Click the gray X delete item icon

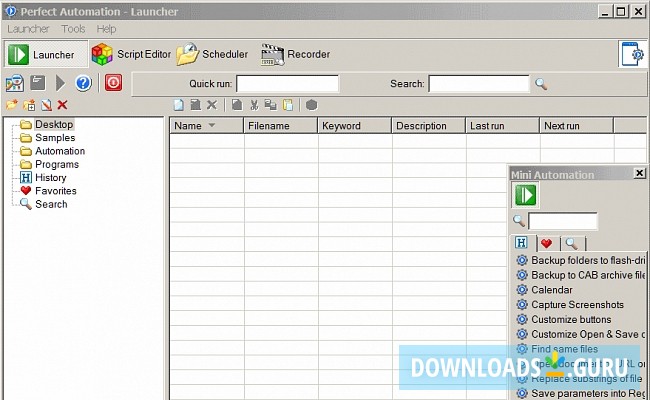[x=212, y=105]
